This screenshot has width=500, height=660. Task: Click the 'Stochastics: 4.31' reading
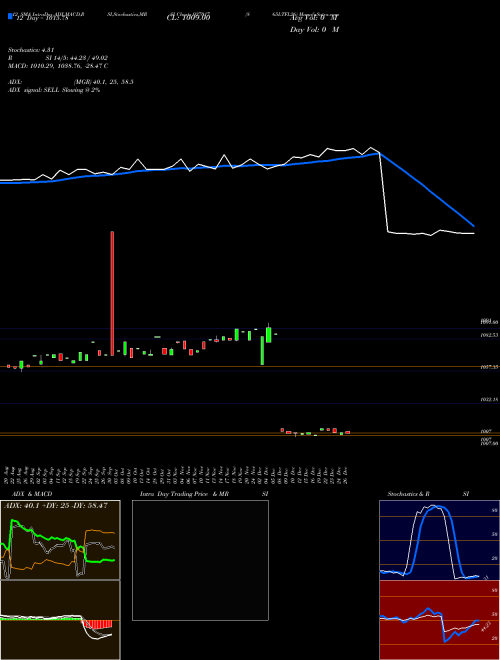click(31, 50)
